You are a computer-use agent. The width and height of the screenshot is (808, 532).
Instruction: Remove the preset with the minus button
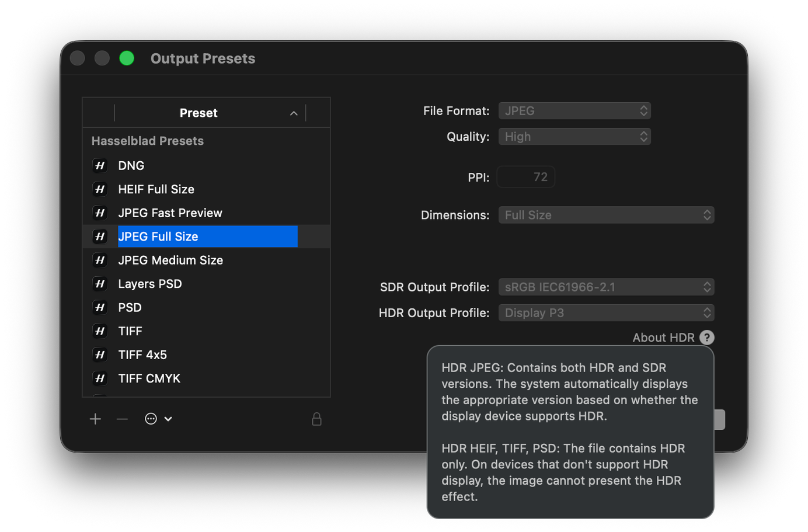tap(122, 419)
